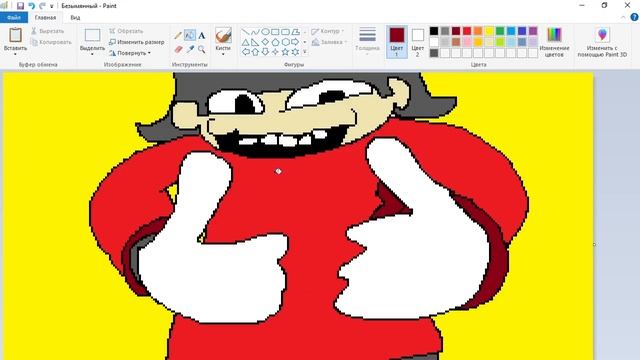
Task: Pick the rounded rectangle shape
Action: pyautogui.click(x=285, y=31)
